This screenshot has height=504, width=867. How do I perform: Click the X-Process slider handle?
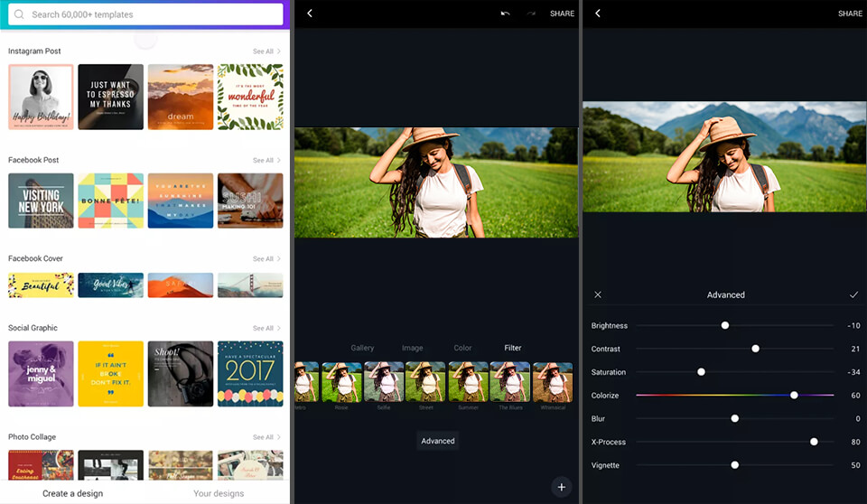(814, 442)
